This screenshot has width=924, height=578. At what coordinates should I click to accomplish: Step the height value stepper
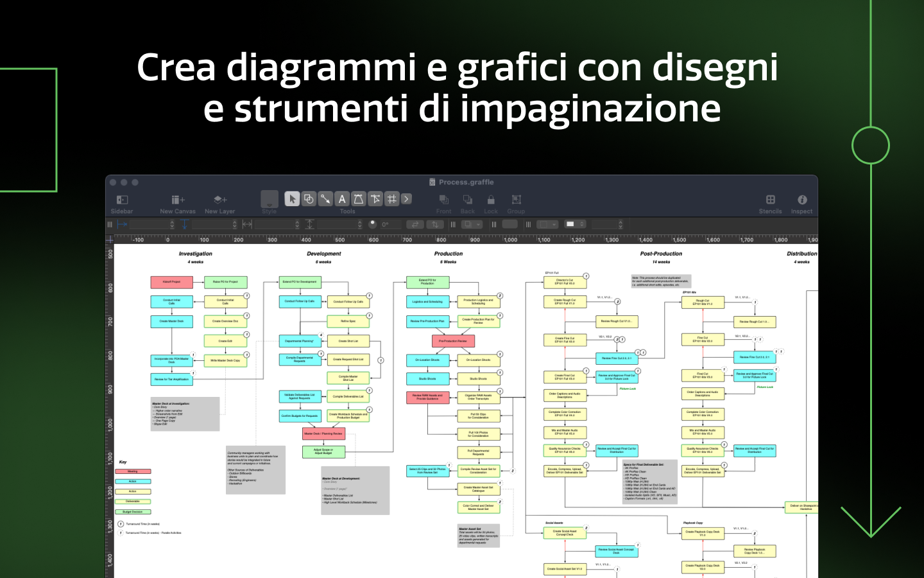coord(359,224)
